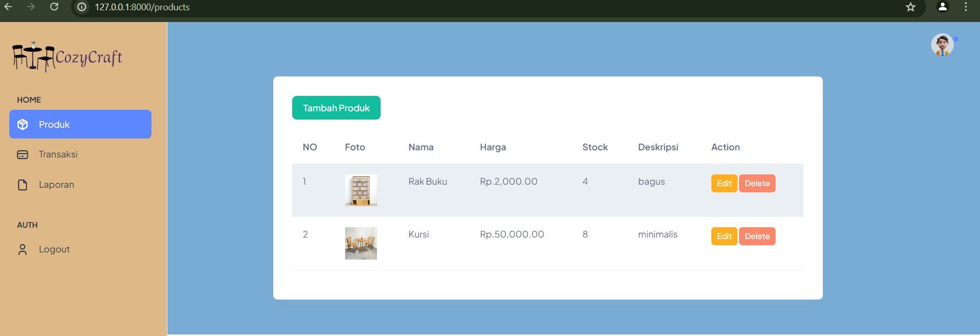Click the browser forward arrow
The image size is (980, 336).
tap(31, 7)
